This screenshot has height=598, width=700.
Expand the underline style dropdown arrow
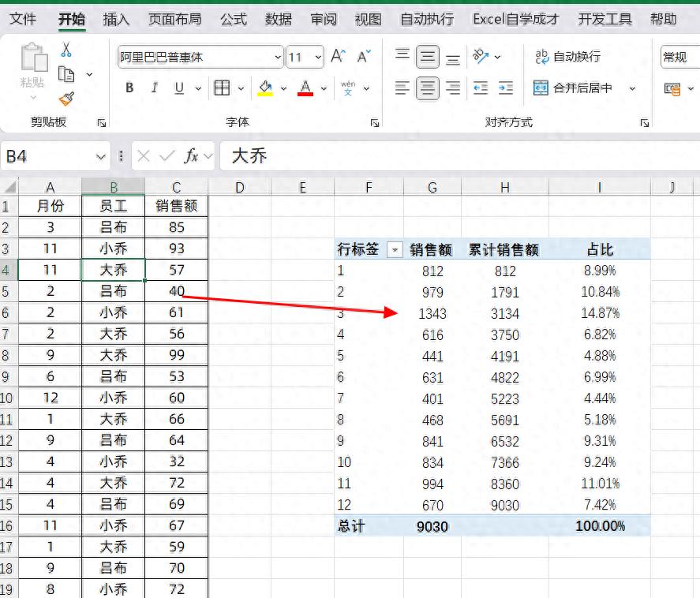198,88
